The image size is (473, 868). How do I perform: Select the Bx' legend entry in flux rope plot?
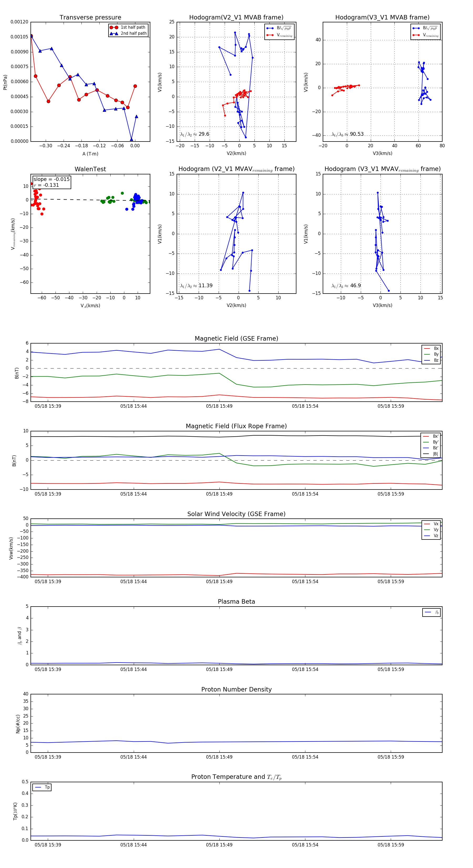(x=431, y=436)
